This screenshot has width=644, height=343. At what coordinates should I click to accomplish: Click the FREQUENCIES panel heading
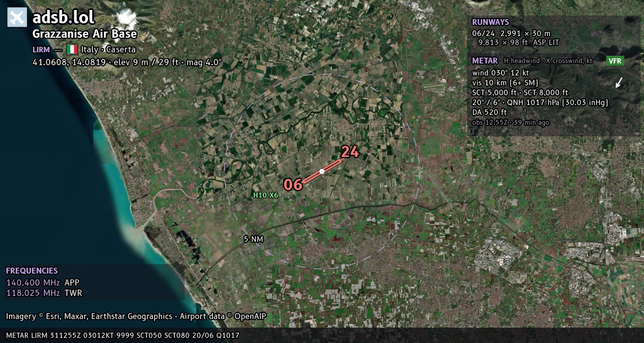pos(32,271)
